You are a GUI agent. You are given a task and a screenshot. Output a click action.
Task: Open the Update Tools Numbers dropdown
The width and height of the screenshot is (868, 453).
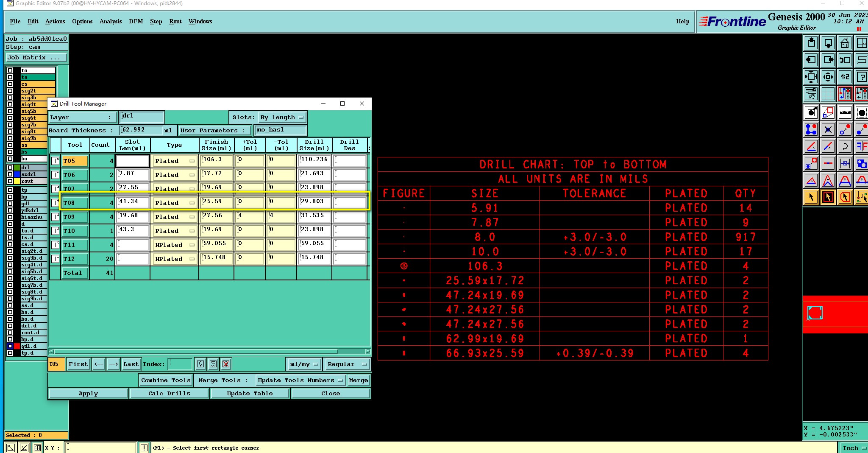pos(300,380)
